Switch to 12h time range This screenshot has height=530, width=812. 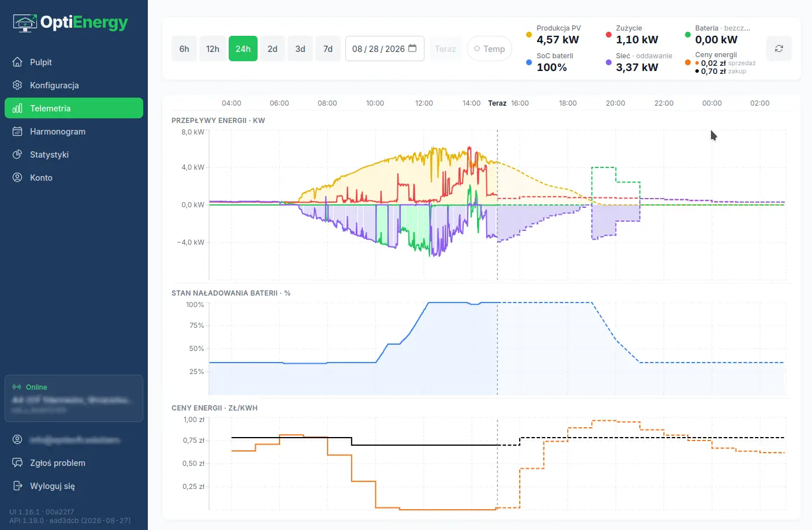pyautogui.click(x=213, y=48)
